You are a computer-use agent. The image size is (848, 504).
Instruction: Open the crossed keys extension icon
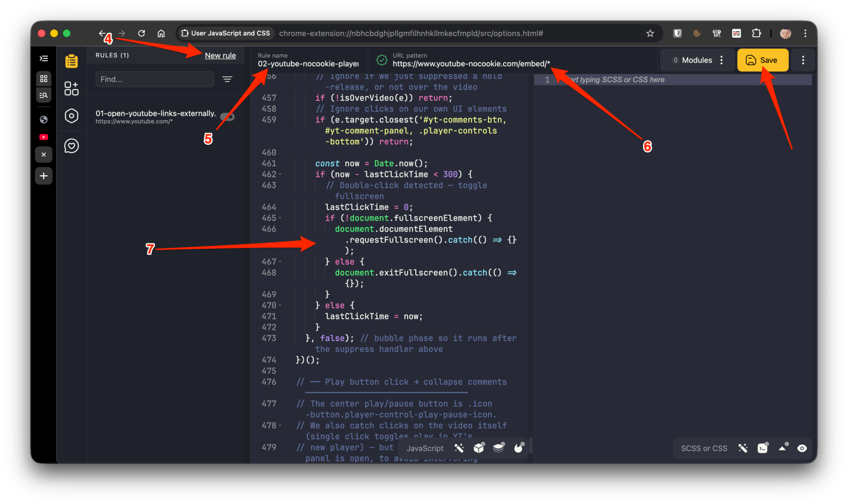717,33
